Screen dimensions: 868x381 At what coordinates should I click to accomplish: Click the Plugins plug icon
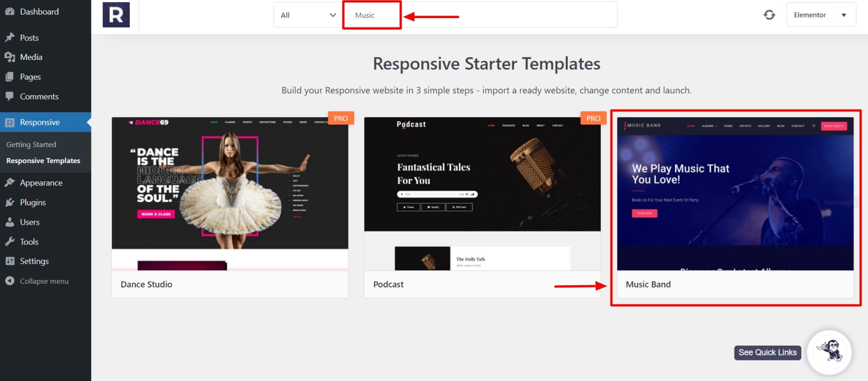[x=10, y=202]
